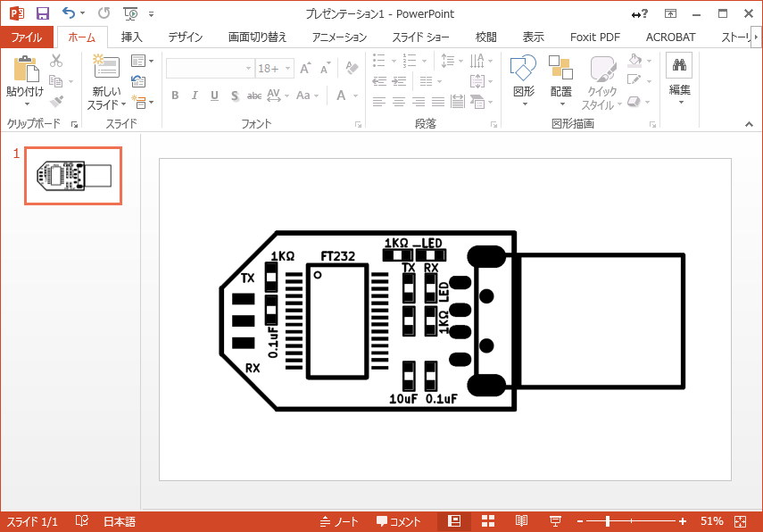The image size is (763, 532).
Task: Toggle Align Right paragraph button
Action: click(x=419, y=102)
